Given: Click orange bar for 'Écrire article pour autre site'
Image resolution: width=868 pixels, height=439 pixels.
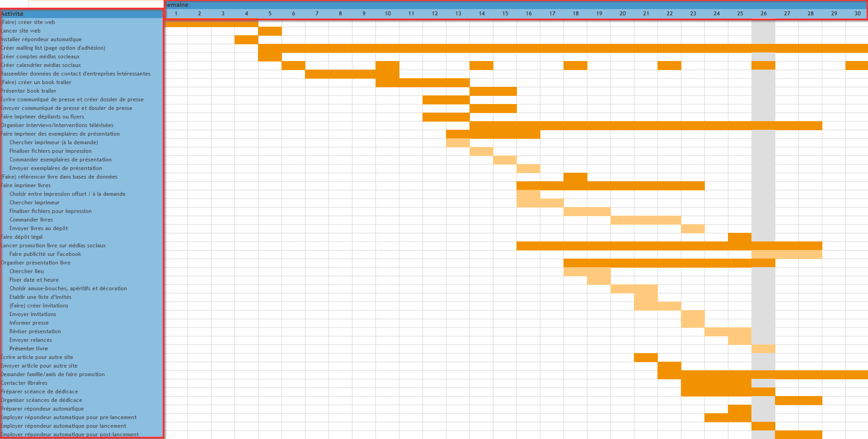Looking at the screenshot, I should pos(646,358).
